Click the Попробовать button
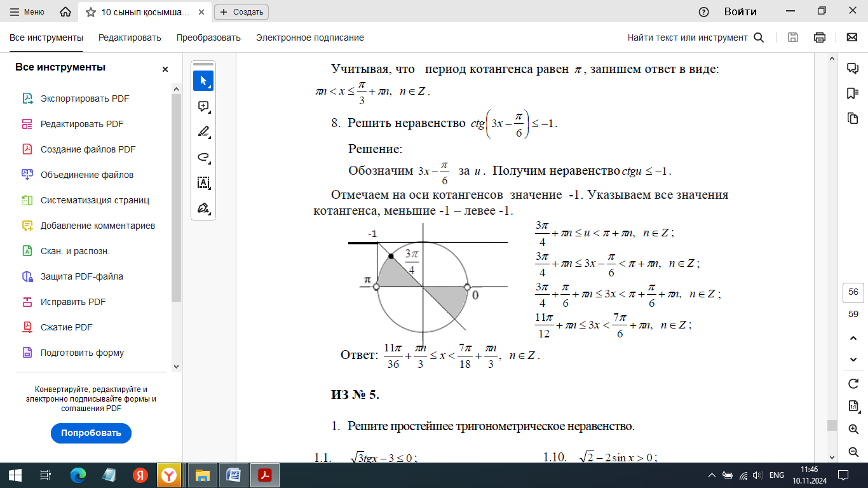 (x=91, y=433)
